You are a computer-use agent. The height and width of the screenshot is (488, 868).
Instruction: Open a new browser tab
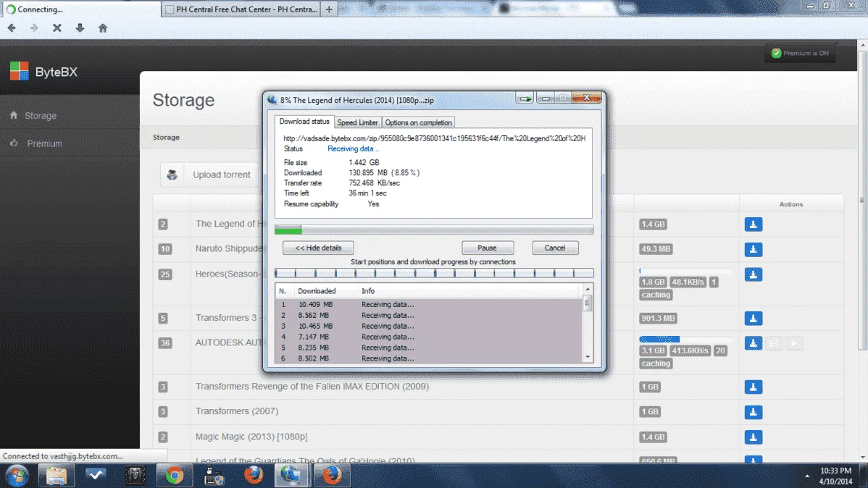(x=329, y=9)
